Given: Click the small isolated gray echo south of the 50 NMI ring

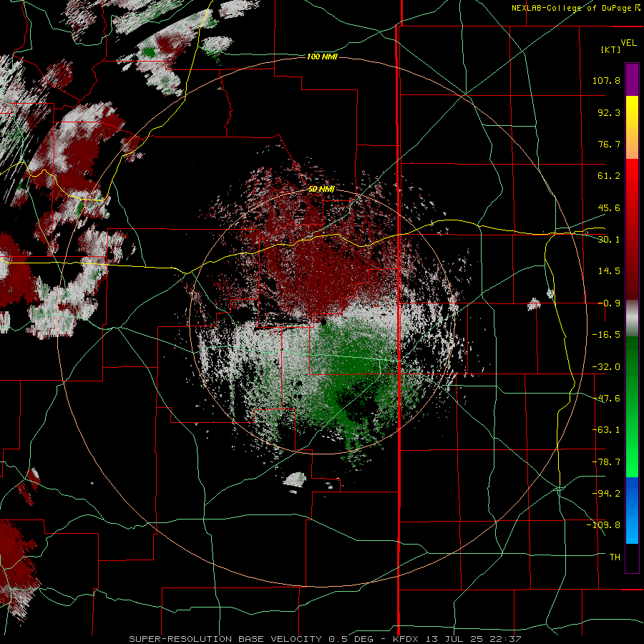Looking at the screenshot, I should tap(295, 479).
